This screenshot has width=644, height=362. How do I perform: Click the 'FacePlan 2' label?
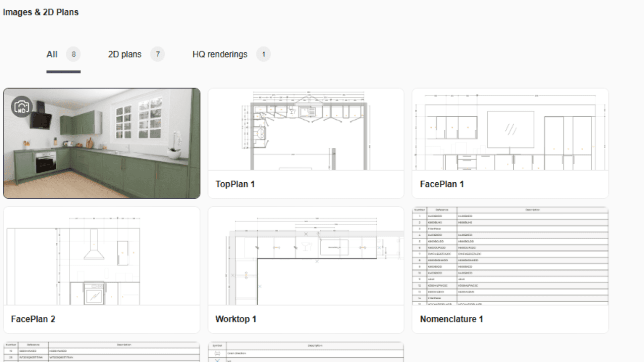pyautogui.click(x=33, y=319)
